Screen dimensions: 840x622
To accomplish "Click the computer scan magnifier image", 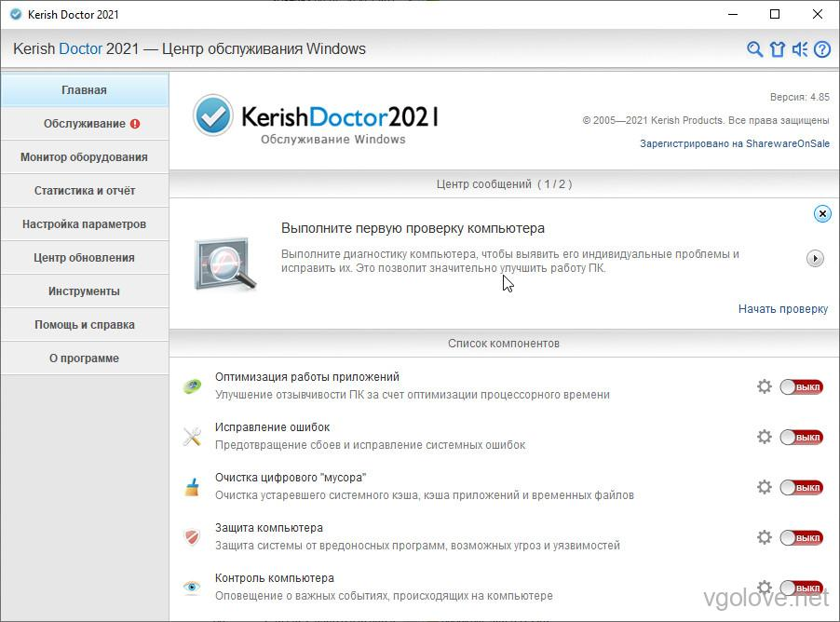I will (225, 264).
